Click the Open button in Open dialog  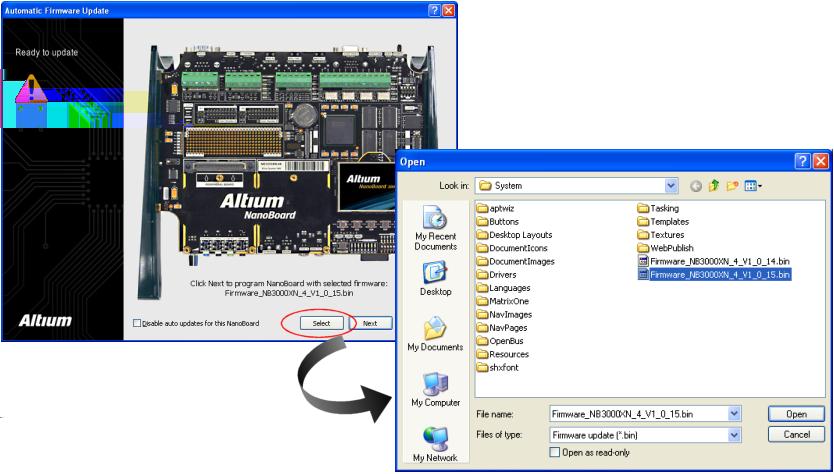click(796, 414)
